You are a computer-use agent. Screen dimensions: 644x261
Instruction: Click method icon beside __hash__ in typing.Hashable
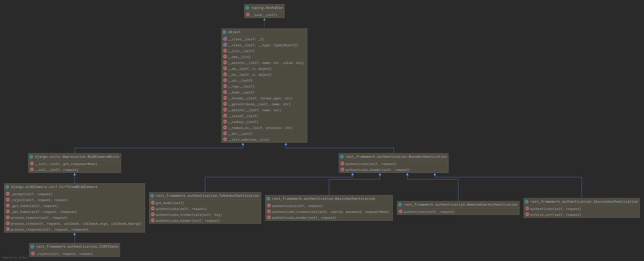[248, 15]
